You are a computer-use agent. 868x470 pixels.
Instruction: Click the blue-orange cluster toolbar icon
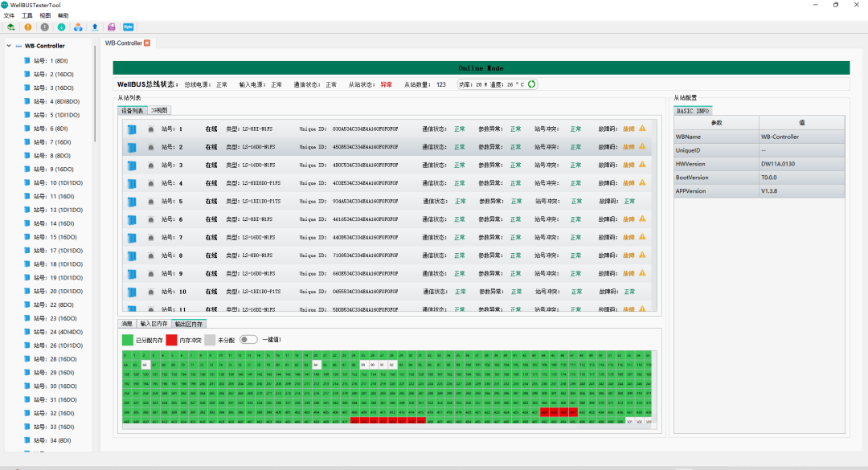coord(78,27)
